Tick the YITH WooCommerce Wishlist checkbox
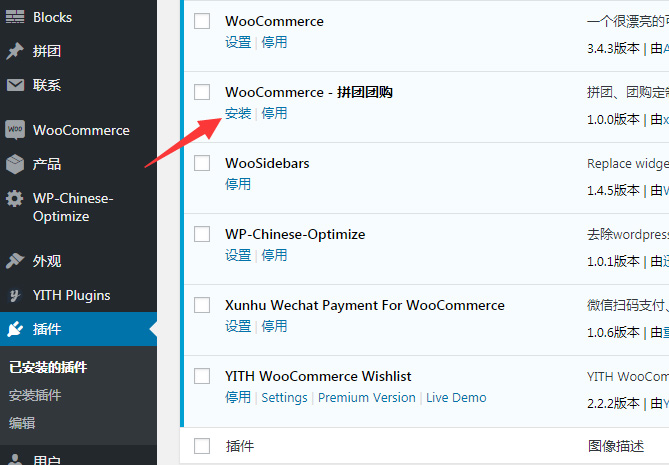This screenshot has height=465, width=669. click(202, 376)
